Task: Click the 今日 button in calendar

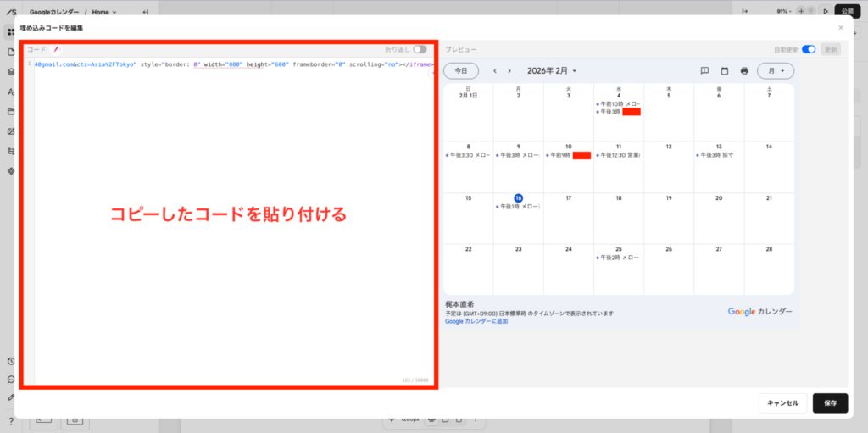Action: 460,70
